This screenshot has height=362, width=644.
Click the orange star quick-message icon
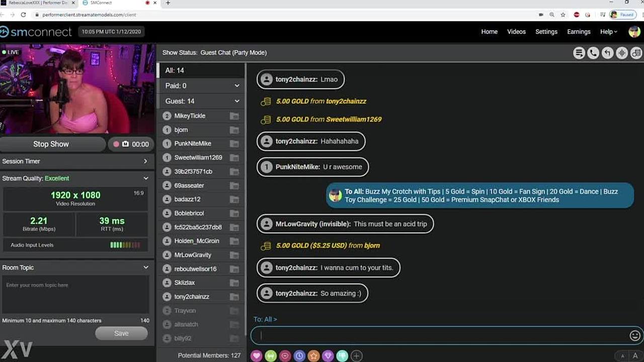313,356
